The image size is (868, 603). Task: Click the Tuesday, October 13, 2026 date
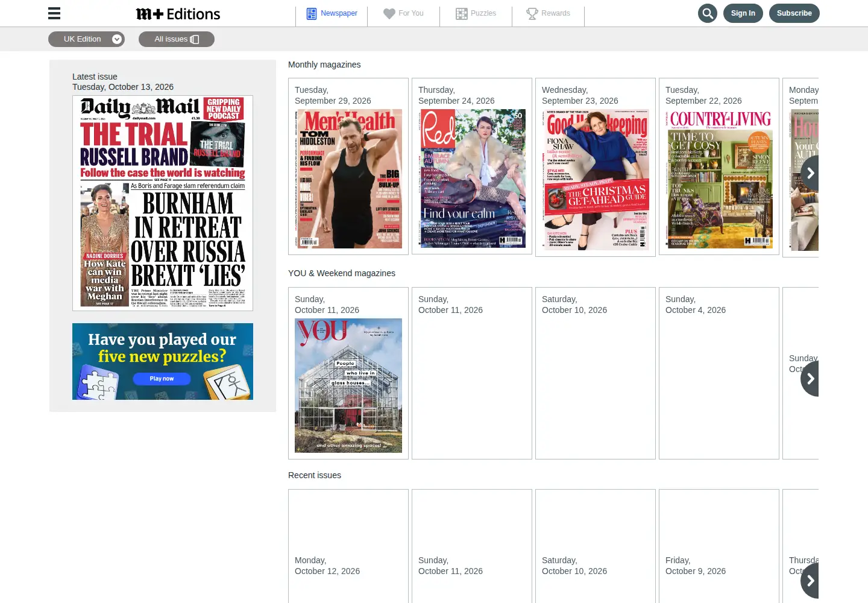pos(123,87)
